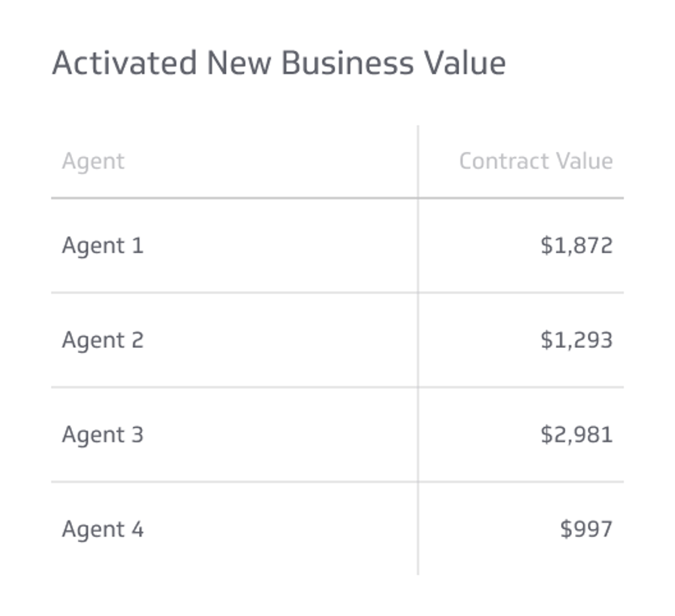Click the word "Activated" in the title
The image size is (675, 616).
click(x=124, y=63)
